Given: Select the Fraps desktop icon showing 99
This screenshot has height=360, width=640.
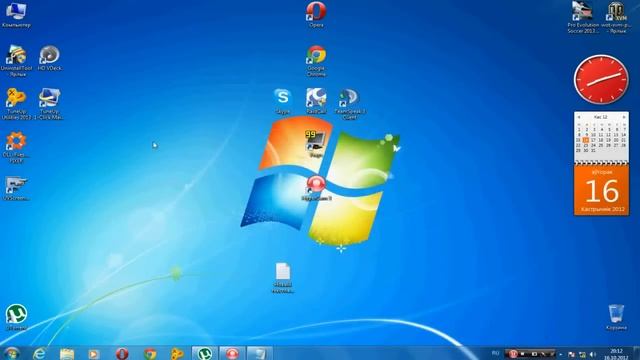Looking at the screenshot, I should tap(316, 144).
